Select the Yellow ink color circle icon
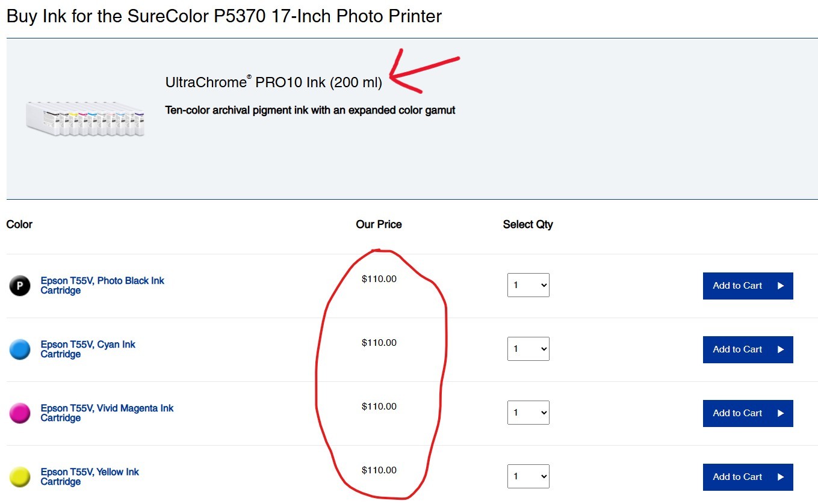 [x=20, y=476]
